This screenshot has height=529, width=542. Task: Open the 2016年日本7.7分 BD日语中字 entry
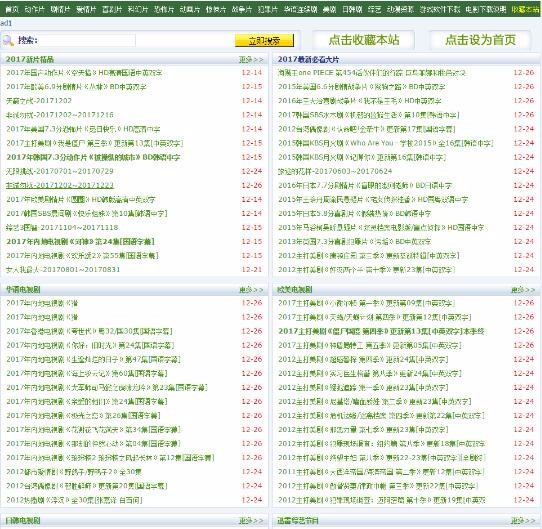coord(365,185)
